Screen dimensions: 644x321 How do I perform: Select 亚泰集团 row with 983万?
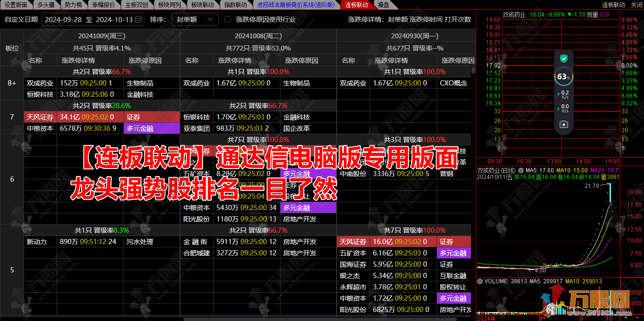[258, 128]
